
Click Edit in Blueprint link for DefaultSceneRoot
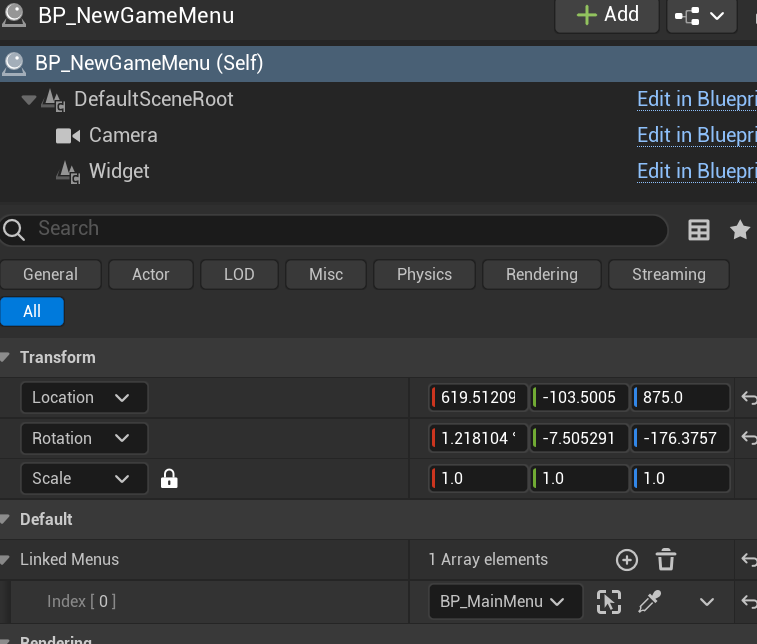[x=697, y=99]
